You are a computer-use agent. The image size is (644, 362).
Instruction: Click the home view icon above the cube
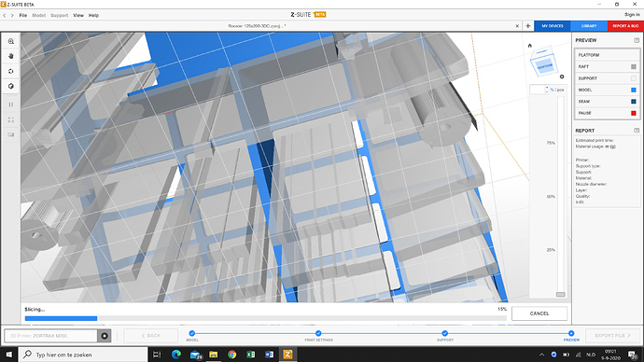pyautogui.click(x=530, y=46)
